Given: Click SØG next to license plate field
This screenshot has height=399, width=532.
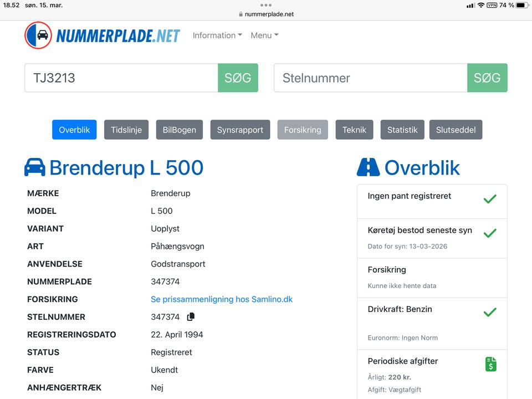Looking at the screenshot, I should pos(238,78).
